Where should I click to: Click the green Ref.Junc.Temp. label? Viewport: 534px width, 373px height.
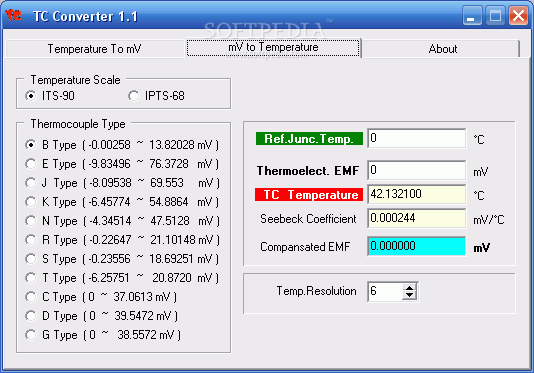309,139
